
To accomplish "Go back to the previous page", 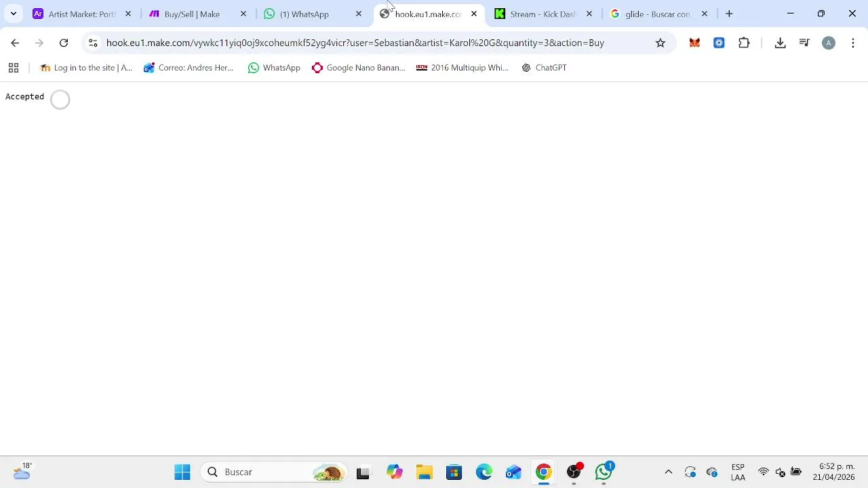I will point(15,43).
